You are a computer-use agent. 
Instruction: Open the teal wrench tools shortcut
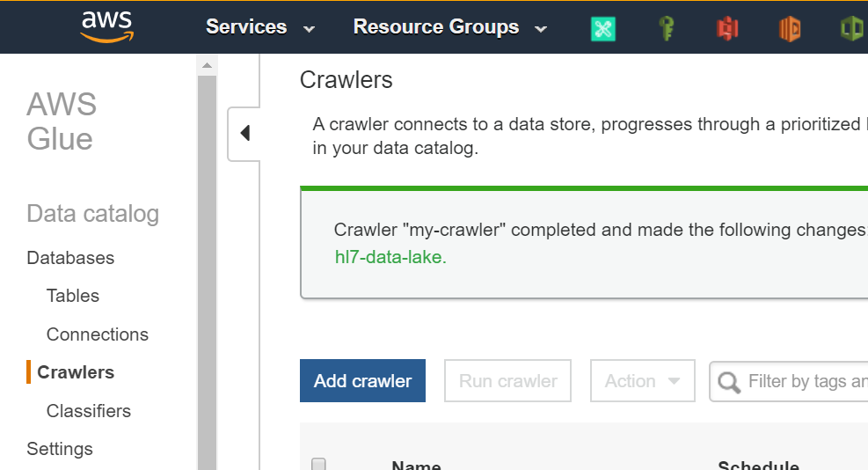(602, 28)
